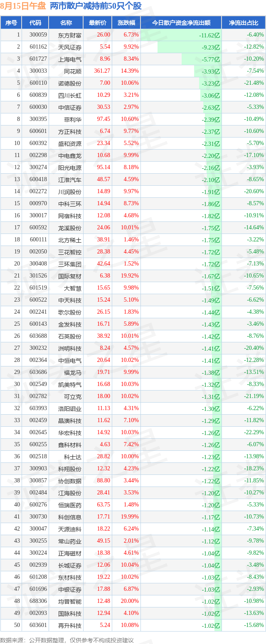Click the 涨跌幅 column header
The image size is (266, 644).
point(126,23)
